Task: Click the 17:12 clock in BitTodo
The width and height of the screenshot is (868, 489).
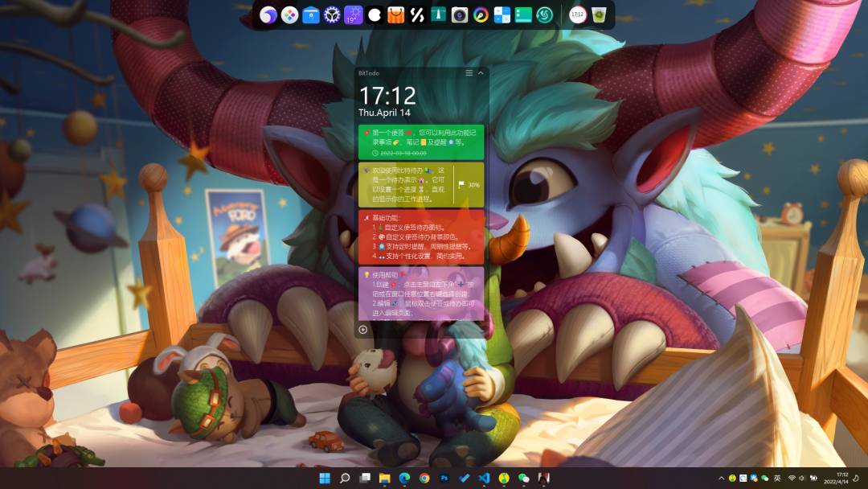Action: 387,96
